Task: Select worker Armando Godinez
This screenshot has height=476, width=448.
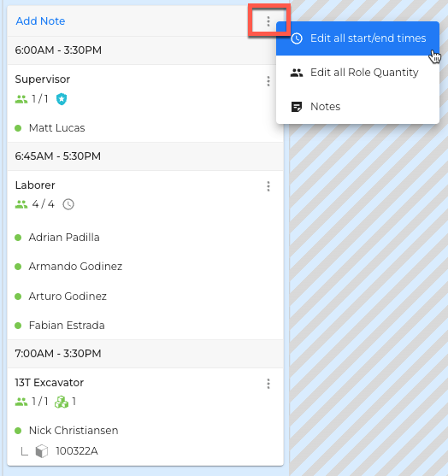Action: point(75,267)
